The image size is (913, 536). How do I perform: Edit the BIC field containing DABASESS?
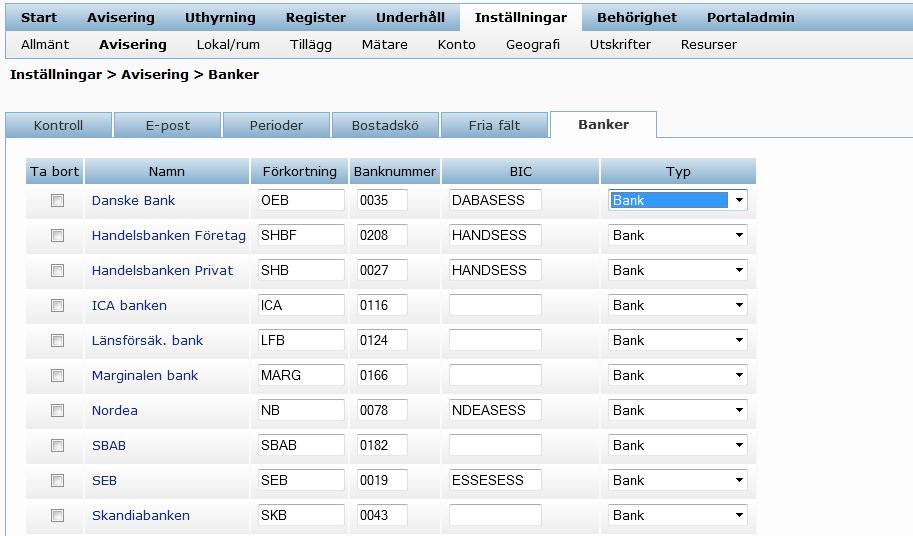pyautogui.click(x=495, y=200)
